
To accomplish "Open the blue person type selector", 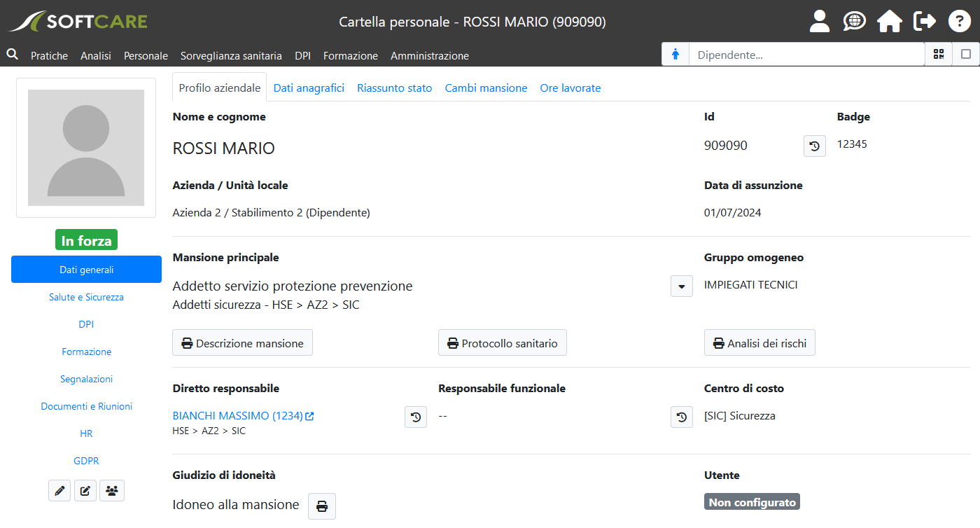I will point(675,55).
